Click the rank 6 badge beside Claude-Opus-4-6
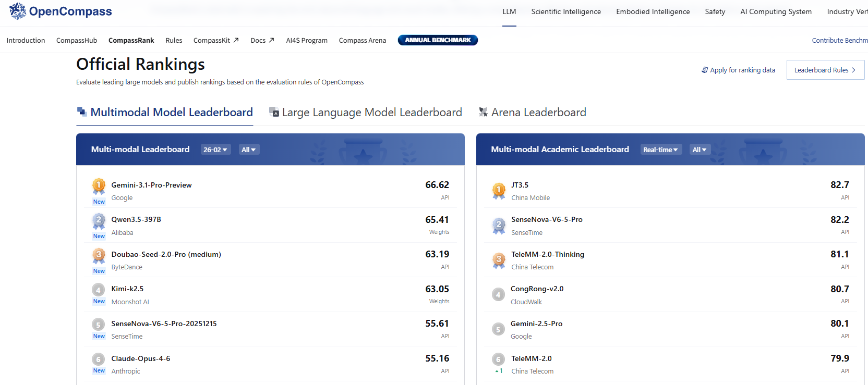Viewport: 868px width, 385px height. click(x=98, y=359)
